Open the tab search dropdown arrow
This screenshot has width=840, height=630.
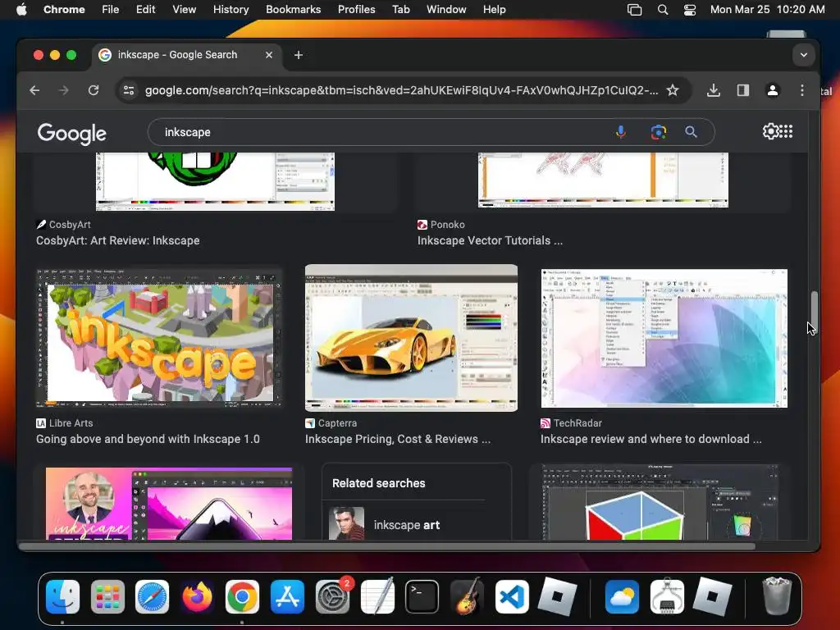pyautogui.click(x=804, y=55)
